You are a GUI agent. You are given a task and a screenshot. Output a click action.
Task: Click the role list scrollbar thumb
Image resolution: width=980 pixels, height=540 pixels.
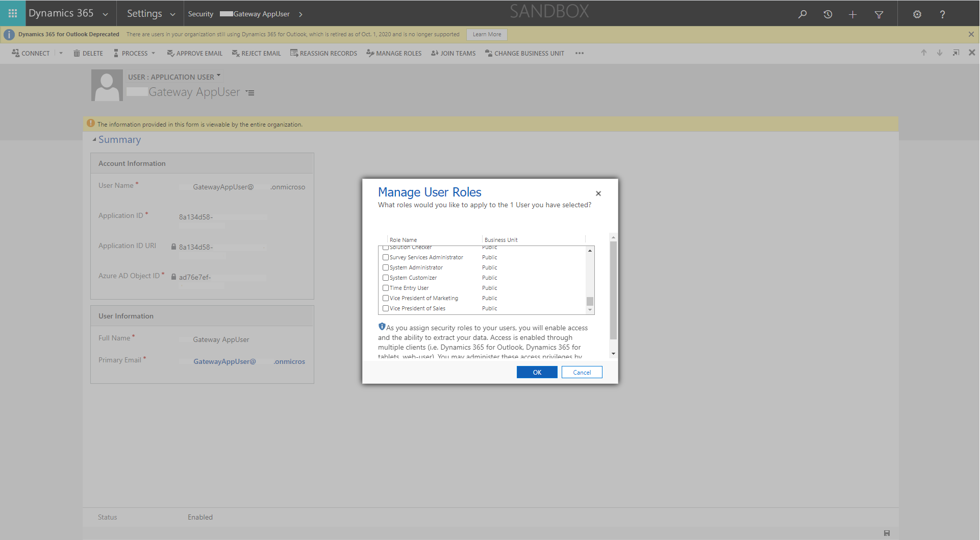[x=590, y=301]
